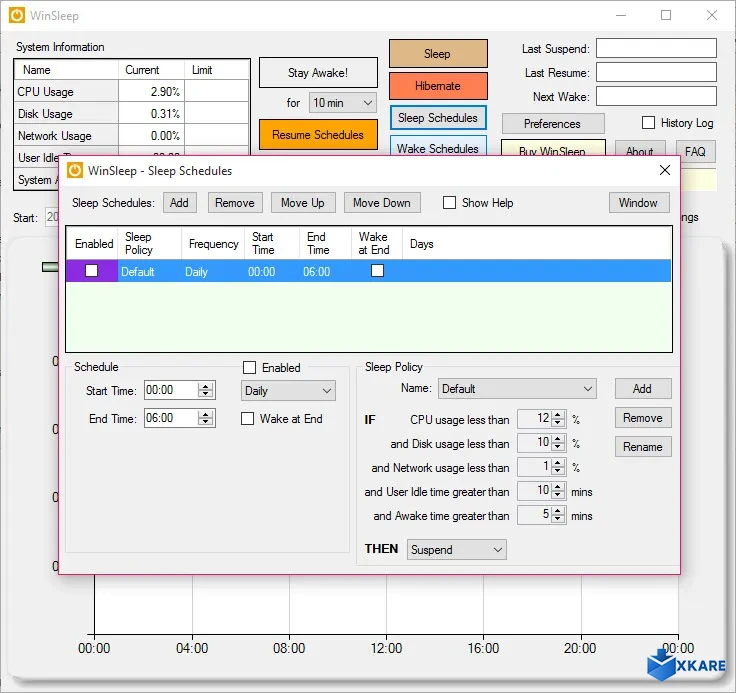Check the Enabled box in the Default schedule row
The image size is (736, 693).
(92, 271)
